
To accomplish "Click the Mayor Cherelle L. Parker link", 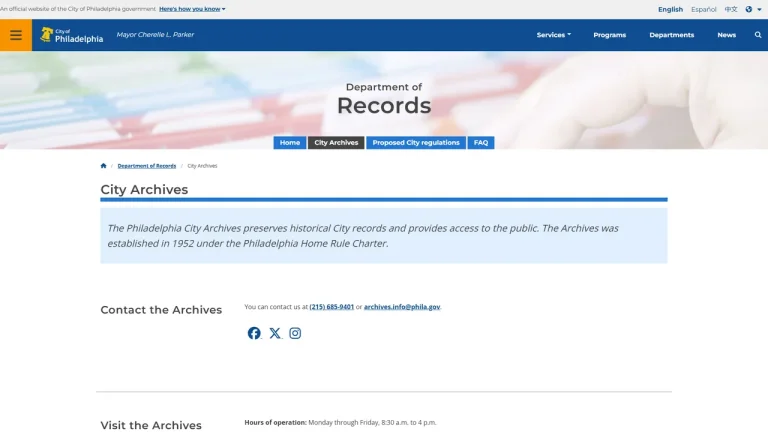I will 155,35.
